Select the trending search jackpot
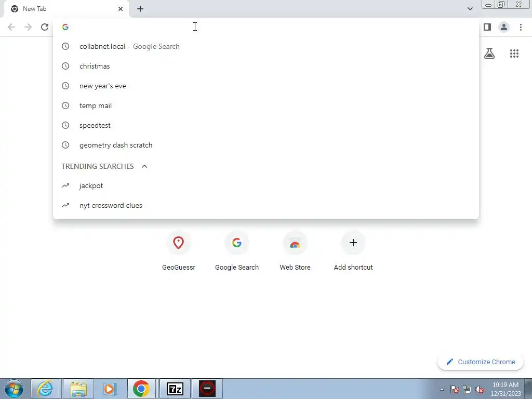The width and height of the screenshot is (532, 399). coord(266,185)
